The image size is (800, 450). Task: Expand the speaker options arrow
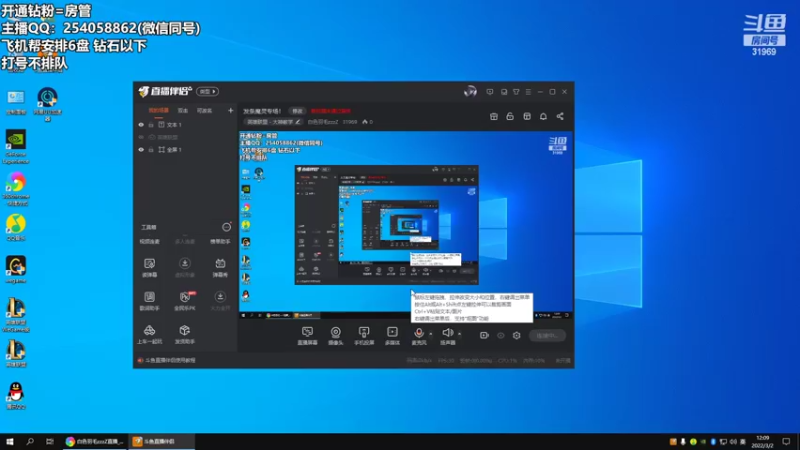459,334
